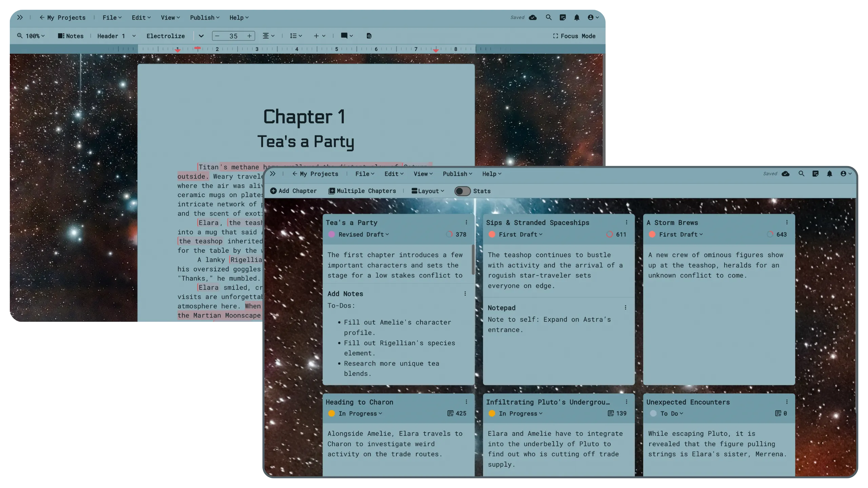
Task: Open options for Infiltrating Pluto's Underground card
Action: 627,402
